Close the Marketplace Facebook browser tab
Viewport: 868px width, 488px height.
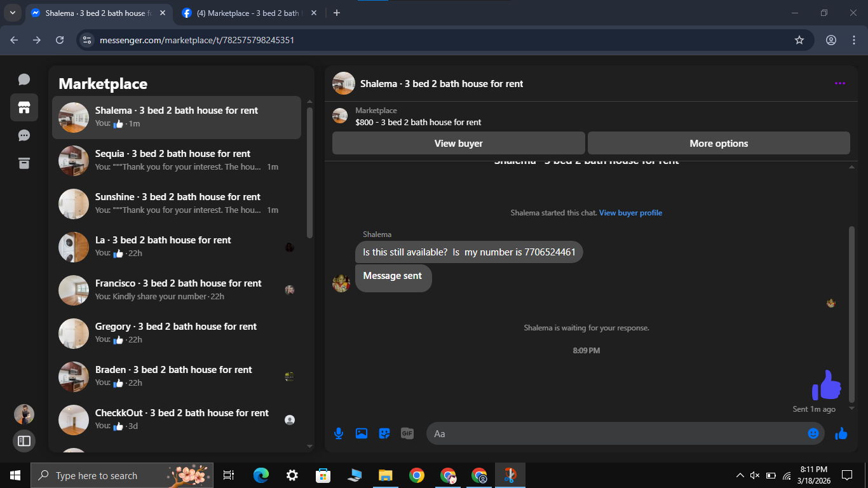[313, 13]
